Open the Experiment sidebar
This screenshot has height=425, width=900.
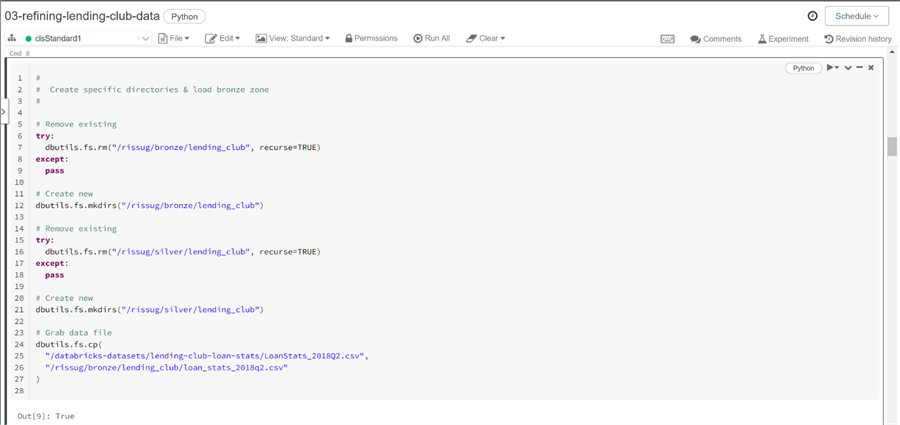click(783, 39)
